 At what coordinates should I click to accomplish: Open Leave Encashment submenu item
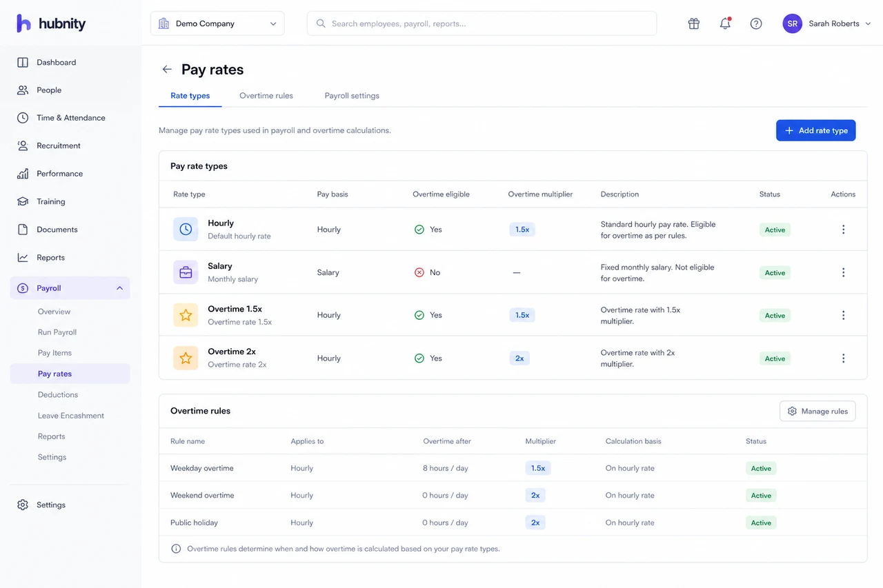pos(71,416)
